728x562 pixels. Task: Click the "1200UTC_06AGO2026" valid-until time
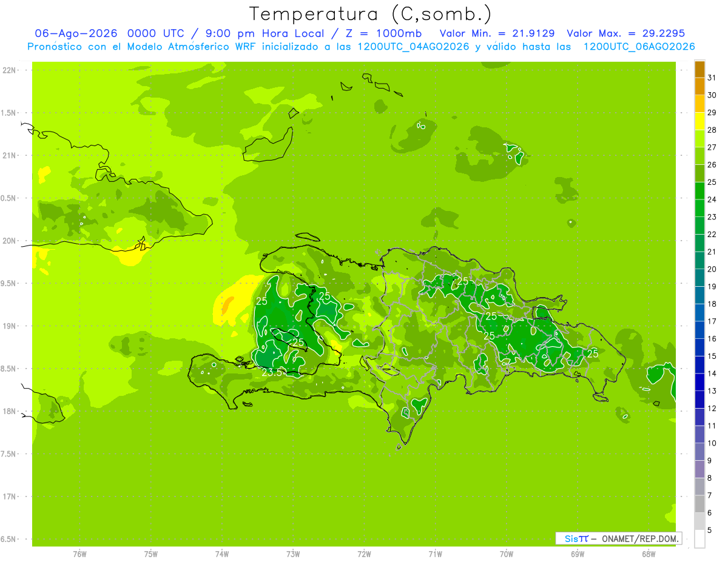[x=639, y=47]
